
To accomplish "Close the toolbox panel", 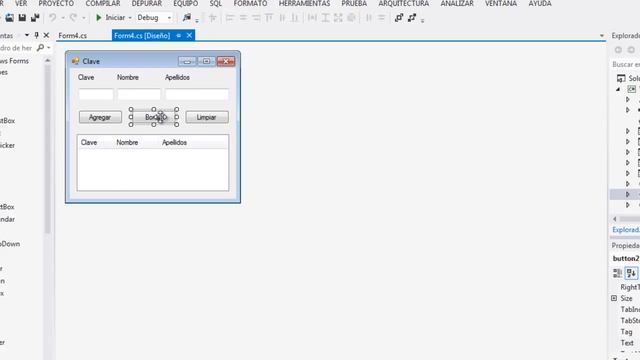I will (46, 36).
